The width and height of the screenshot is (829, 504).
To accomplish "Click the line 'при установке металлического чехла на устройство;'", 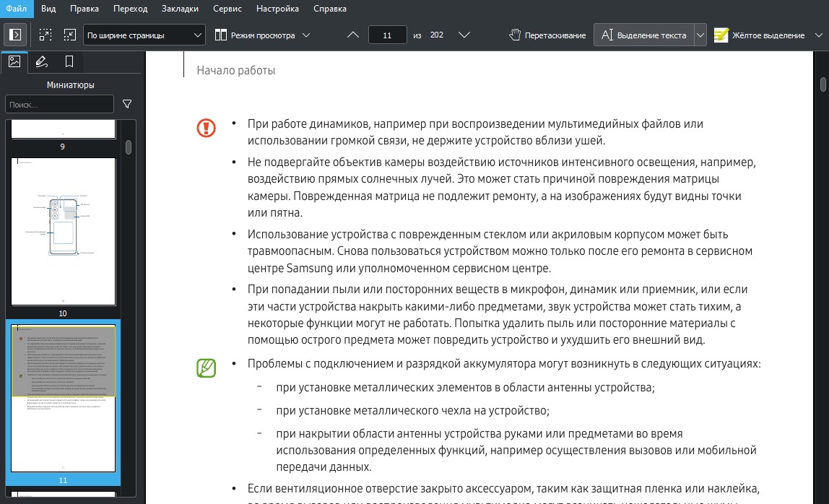I will pyautogui.click(x=413, y=410).
